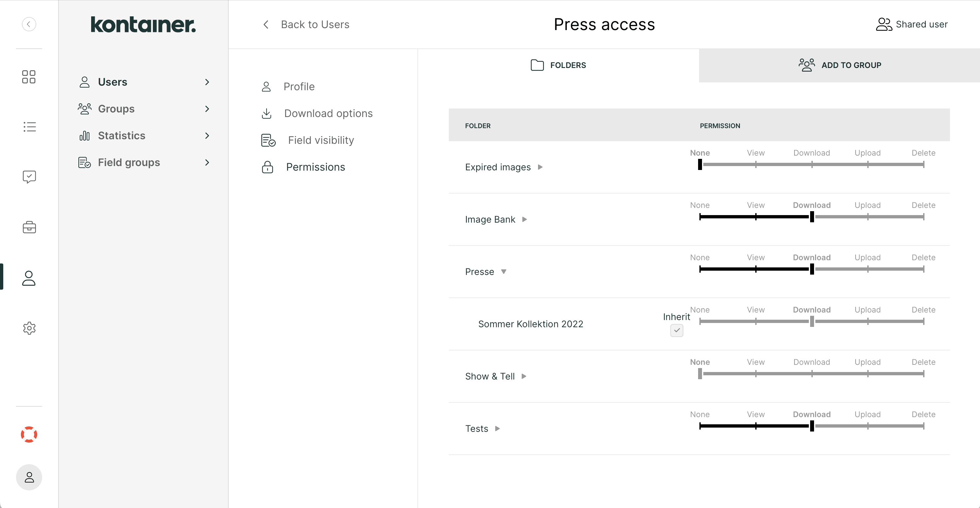The image size is (980, 508).
Task: Switch to the FOLDERS tab
Action: 558,65
